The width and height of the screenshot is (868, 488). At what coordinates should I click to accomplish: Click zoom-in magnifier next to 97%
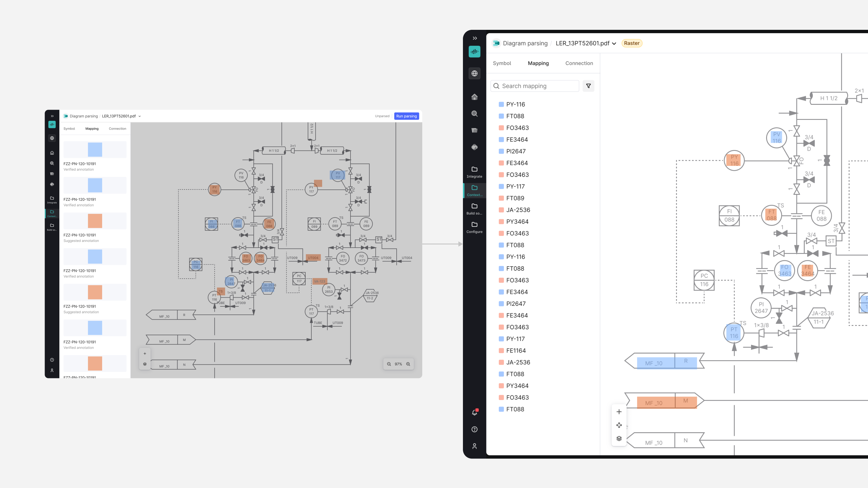point(408,364)
